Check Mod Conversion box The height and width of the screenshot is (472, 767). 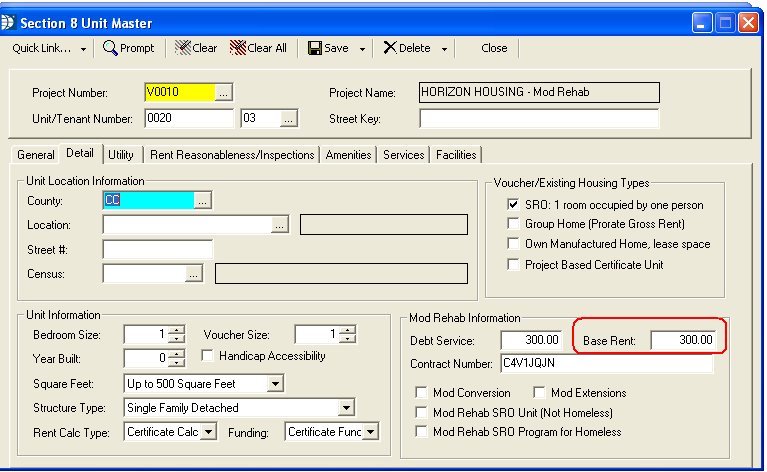click(x=421, y=392)
